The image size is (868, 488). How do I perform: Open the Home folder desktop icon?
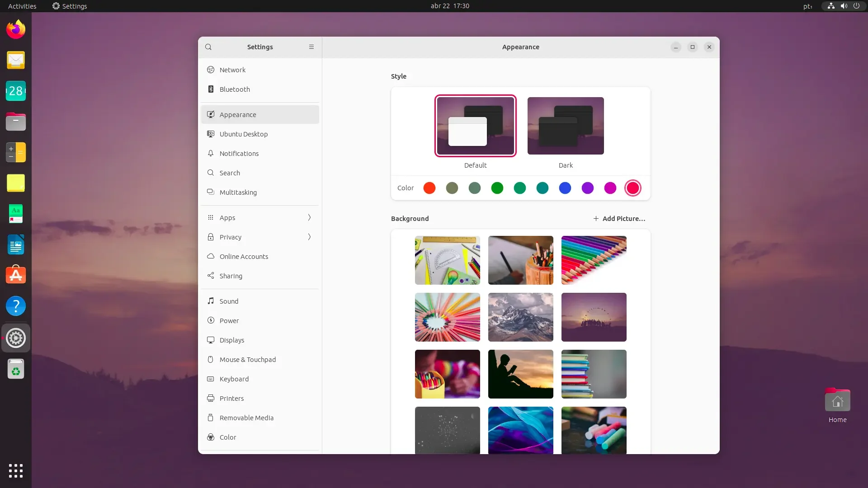tap(837, 405)
